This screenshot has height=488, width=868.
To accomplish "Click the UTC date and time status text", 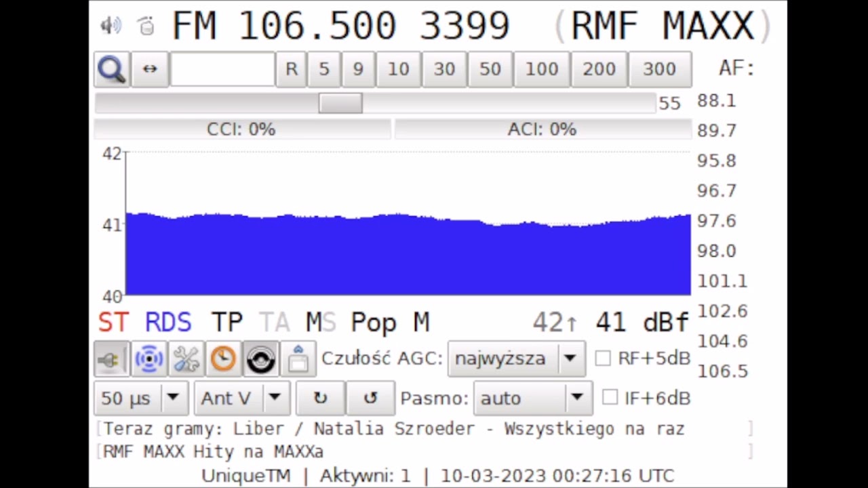I will [x=557, y=476].
